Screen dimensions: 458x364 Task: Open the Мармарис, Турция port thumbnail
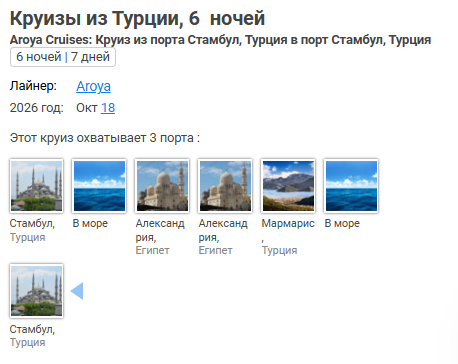tap(288, 186)
